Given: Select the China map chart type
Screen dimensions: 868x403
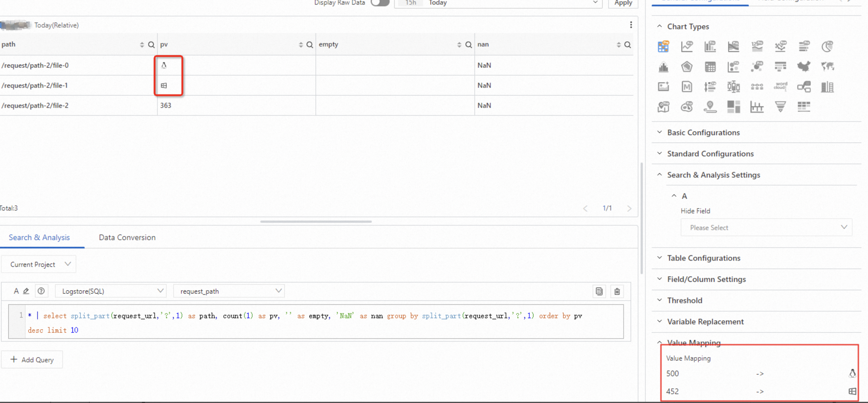Looking at the screenshot, I should pos(804,67).
